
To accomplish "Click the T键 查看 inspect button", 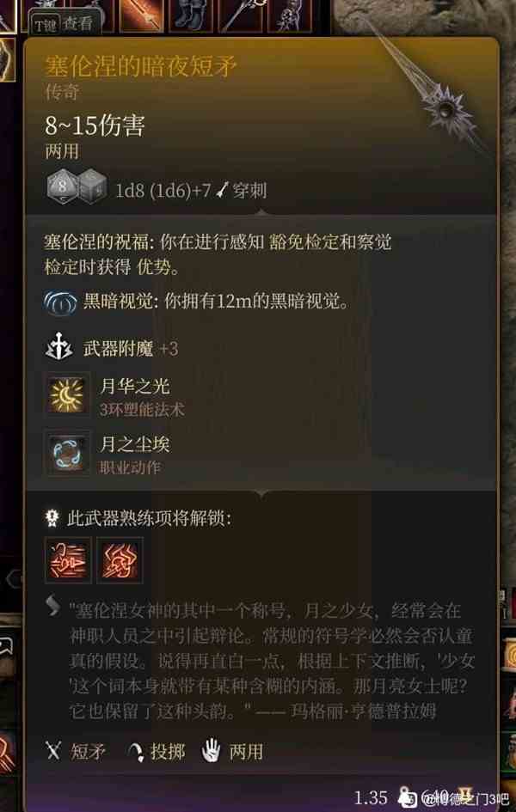I will [x=64, y=23].
